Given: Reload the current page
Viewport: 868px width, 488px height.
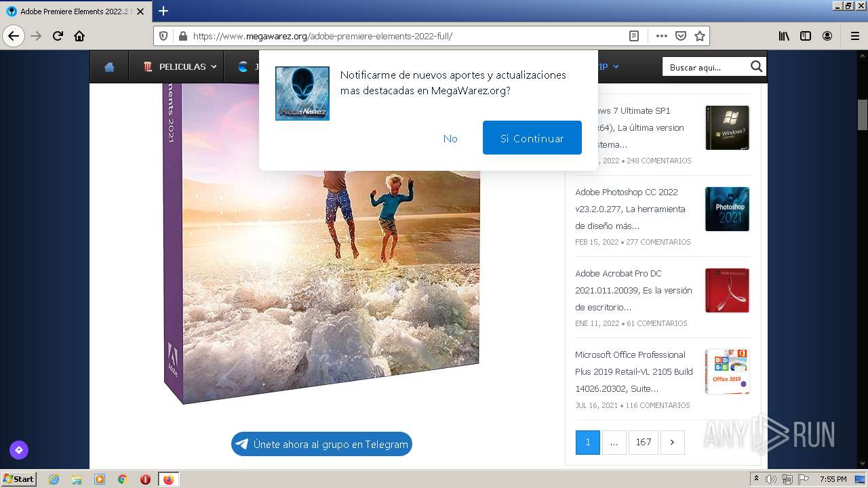Looking at the screenshot, I should pyautogui.click(x=58, y=36).
